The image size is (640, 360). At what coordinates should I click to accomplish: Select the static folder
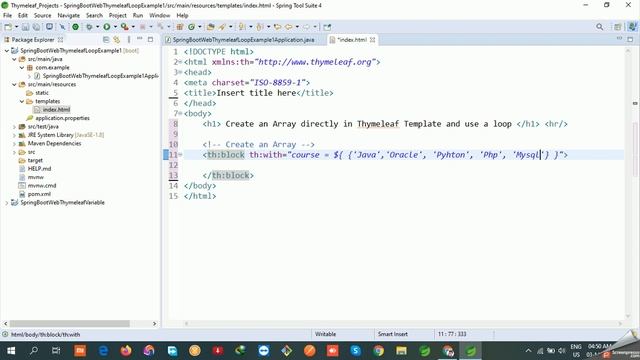click(x=42, y=93)
